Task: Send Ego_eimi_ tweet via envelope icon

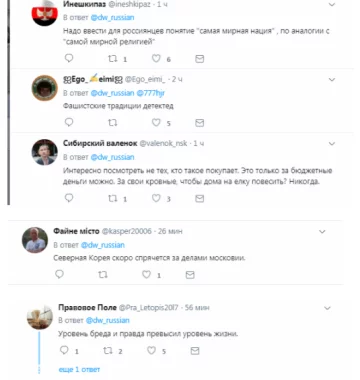Action: coord(199,123)
